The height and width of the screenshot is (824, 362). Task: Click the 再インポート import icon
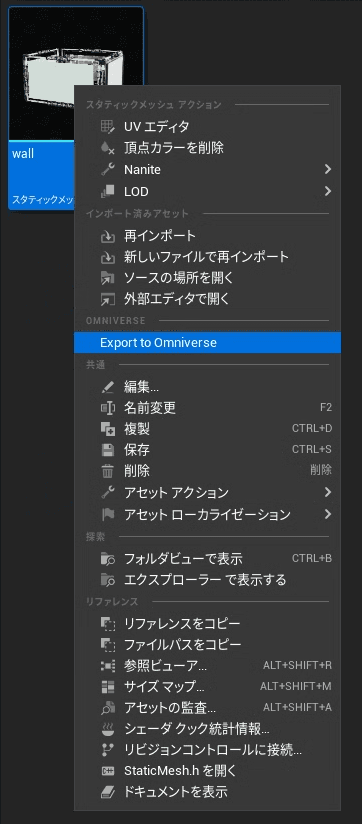[x=107, y=235]
